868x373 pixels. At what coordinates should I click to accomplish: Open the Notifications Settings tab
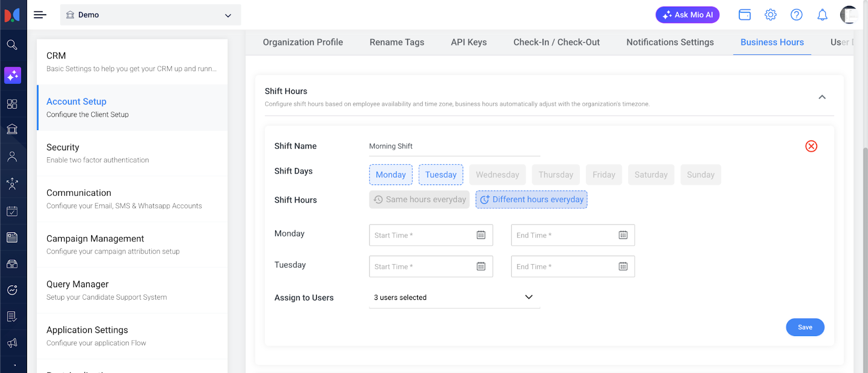[x=670, y=42]
